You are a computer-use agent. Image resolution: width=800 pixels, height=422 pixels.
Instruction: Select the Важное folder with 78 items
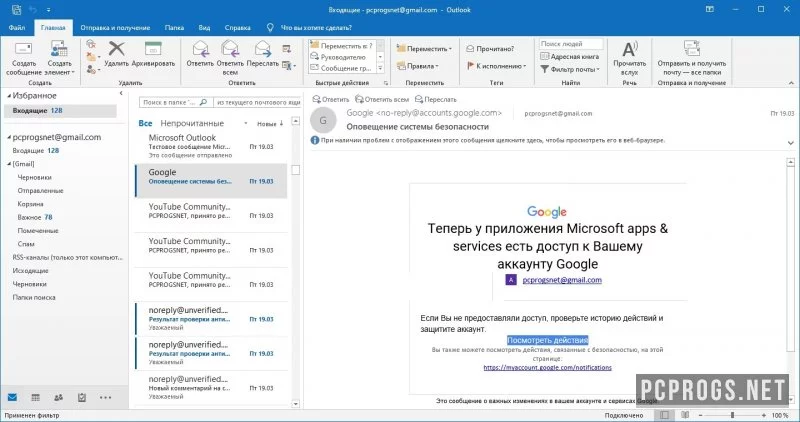(35, 217)
